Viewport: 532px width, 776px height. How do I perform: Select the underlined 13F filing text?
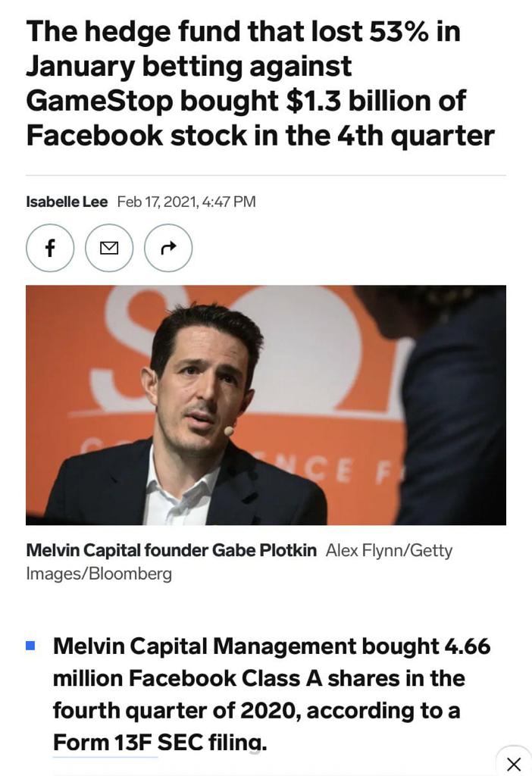[x=105, y=743]
